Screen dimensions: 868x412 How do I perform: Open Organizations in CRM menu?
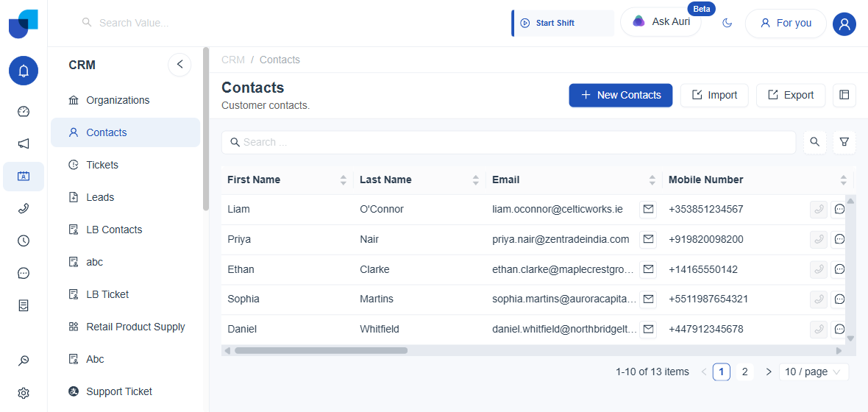click(125, 100)
